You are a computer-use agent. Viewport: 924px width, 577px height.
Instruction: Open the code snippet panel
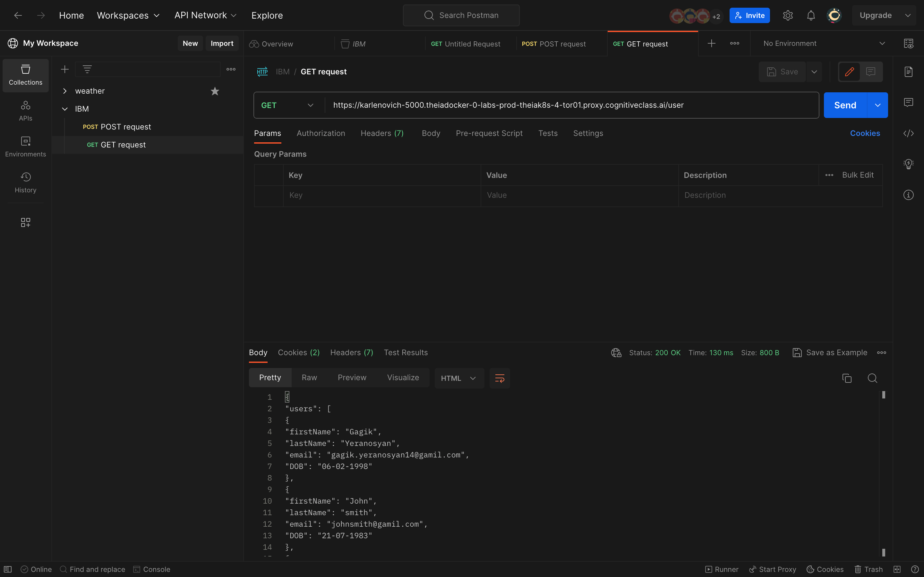tap(909, 133)
